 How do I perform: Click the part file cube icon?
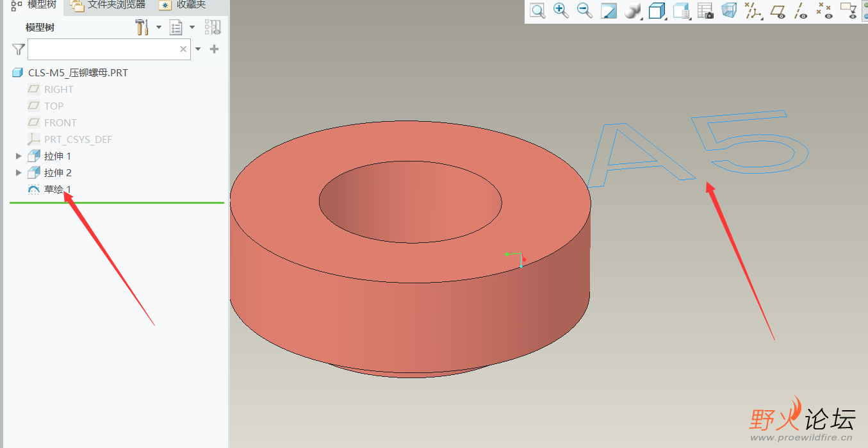(x=18, y=72)
